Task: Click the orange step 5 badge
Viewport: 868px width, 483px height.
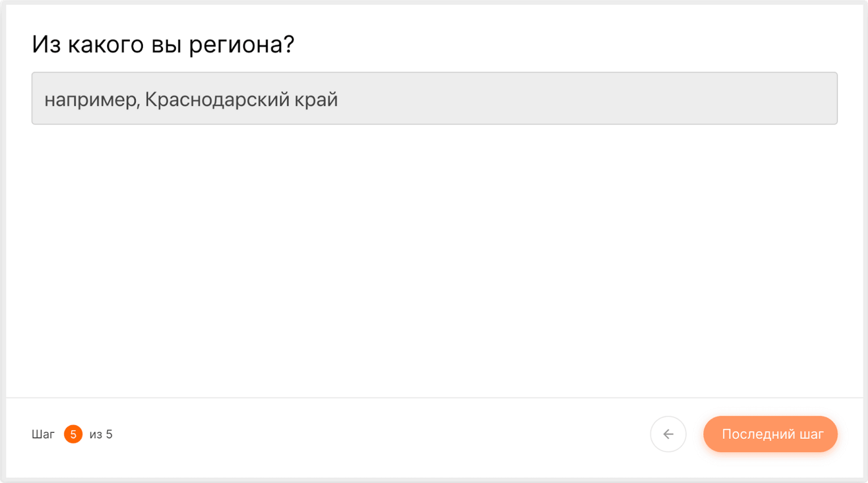Action: 73,434
